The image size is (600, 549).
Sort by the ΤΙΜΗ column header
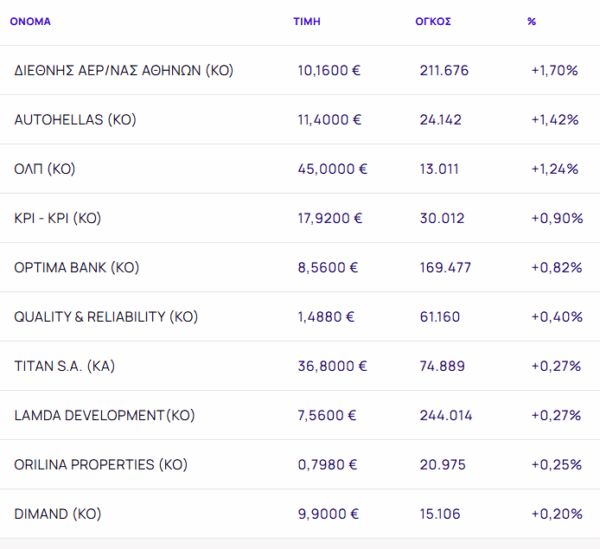[305, 21]
